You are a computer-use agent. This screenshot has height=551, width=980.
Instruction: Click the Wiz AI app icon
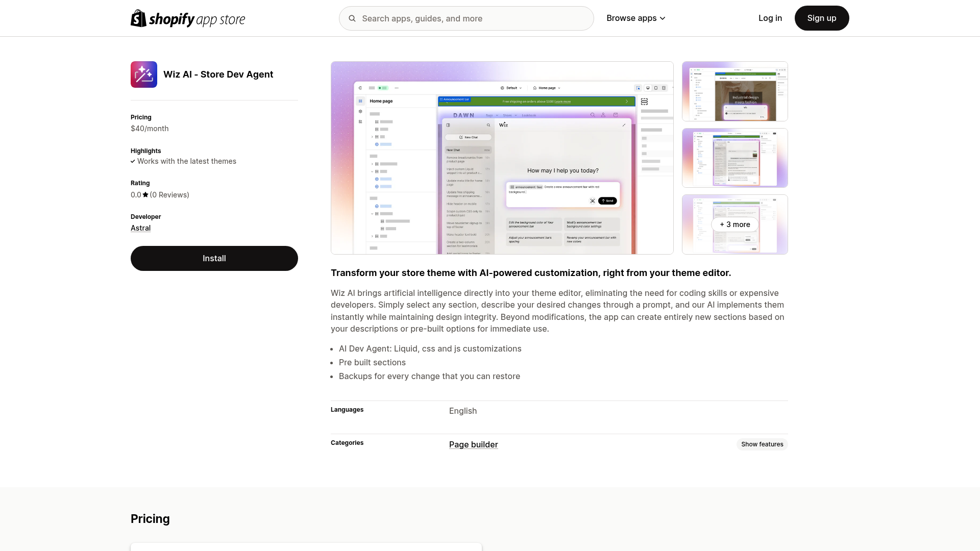point(144,74)
